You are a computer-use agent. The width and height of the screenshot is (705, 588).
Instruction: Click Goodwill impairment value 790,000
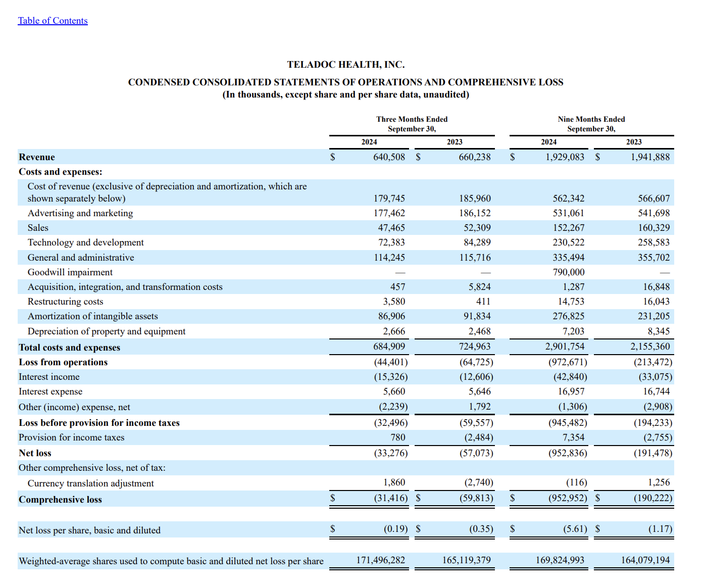(x=569, y=272)
